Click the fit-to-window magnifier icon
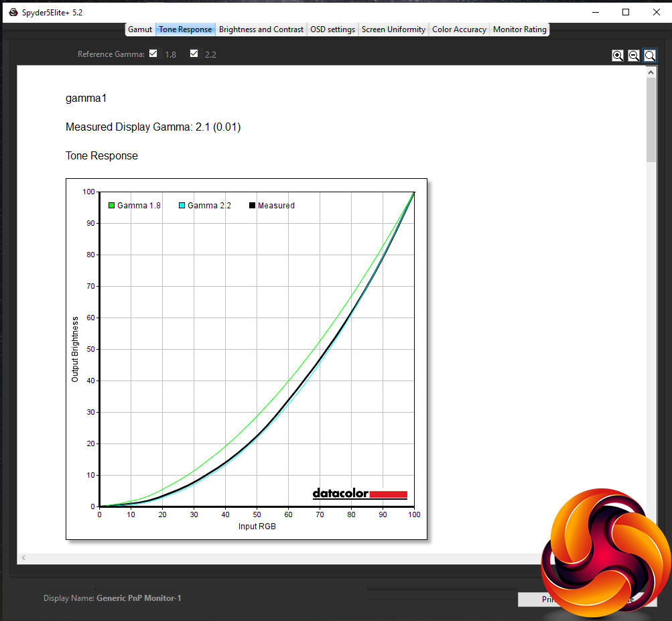The height and width of the screenshot is (621, 672). point(650,56)
